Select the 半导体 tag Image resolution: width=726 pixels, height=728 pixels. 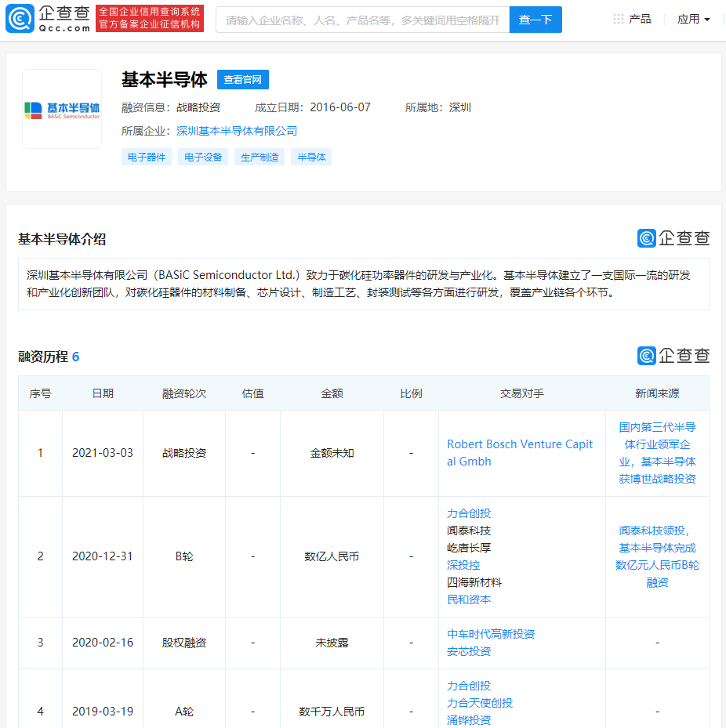(x=311, y=157)
